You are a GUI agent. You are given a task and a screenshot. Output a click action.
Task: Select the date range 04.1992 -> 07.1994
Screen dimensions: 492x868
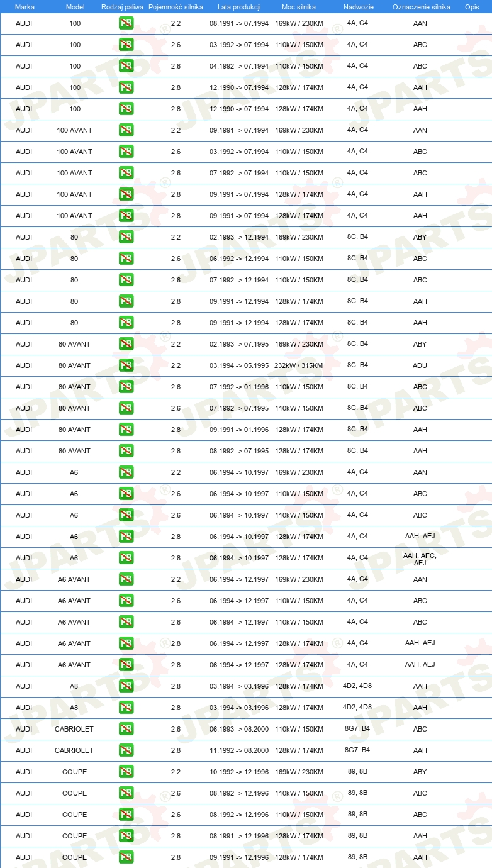click(239, 67)
